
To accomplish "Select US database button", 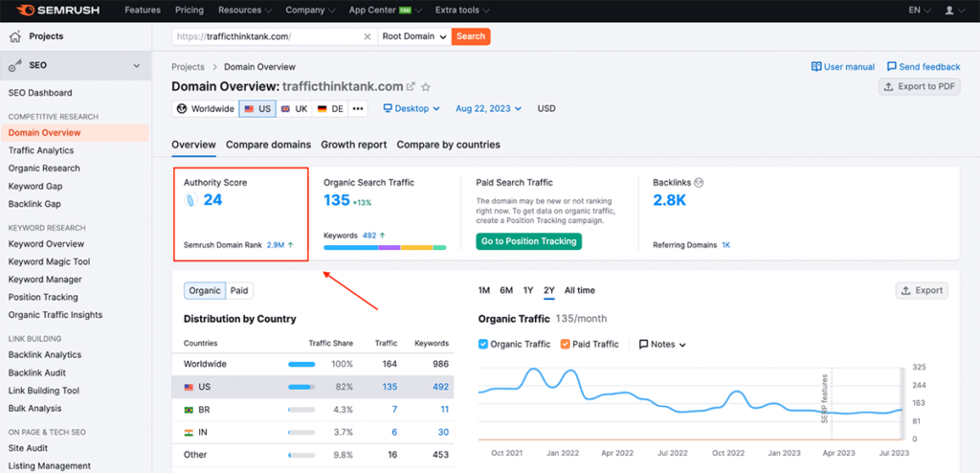I will [x=257, y=109].
